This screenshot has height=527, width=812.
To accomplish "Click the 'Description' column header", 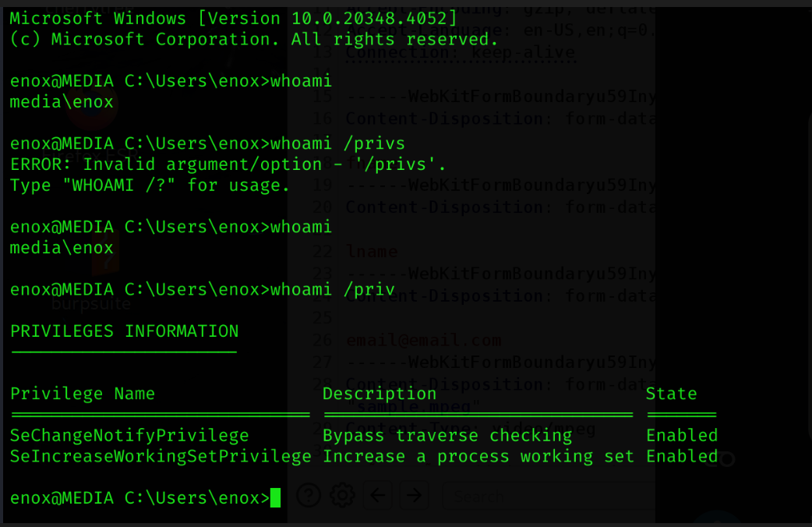I will (x=380, y=394).
